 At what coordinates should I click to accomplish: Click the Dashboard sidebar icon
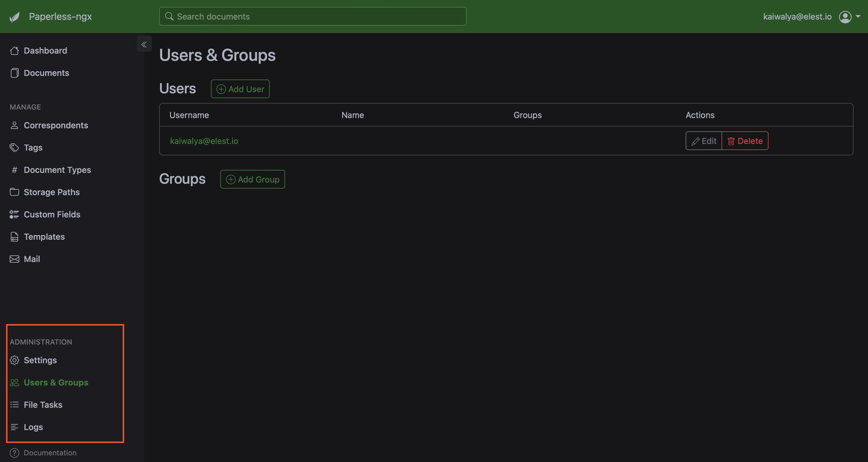[x=14, y=51]
